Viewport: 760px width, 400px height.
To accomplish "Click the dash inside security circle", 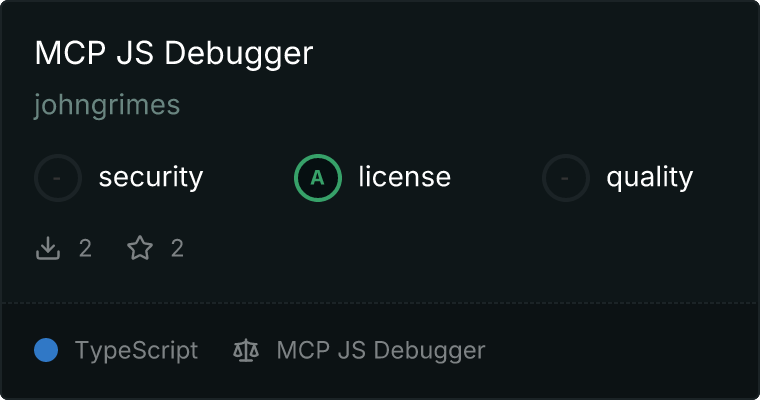I will point(57,178).
